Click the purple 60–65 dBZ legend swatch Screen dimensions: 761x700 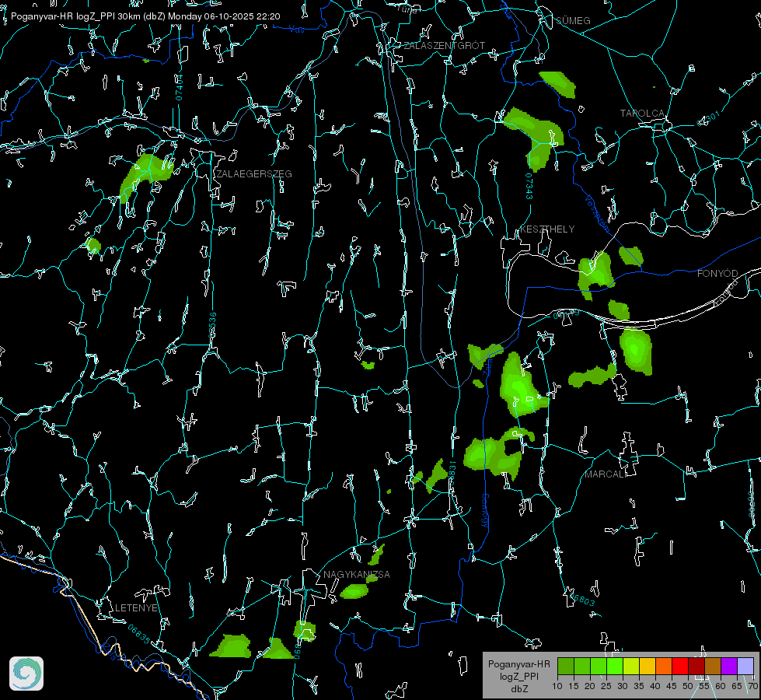(x=728, y=666)
